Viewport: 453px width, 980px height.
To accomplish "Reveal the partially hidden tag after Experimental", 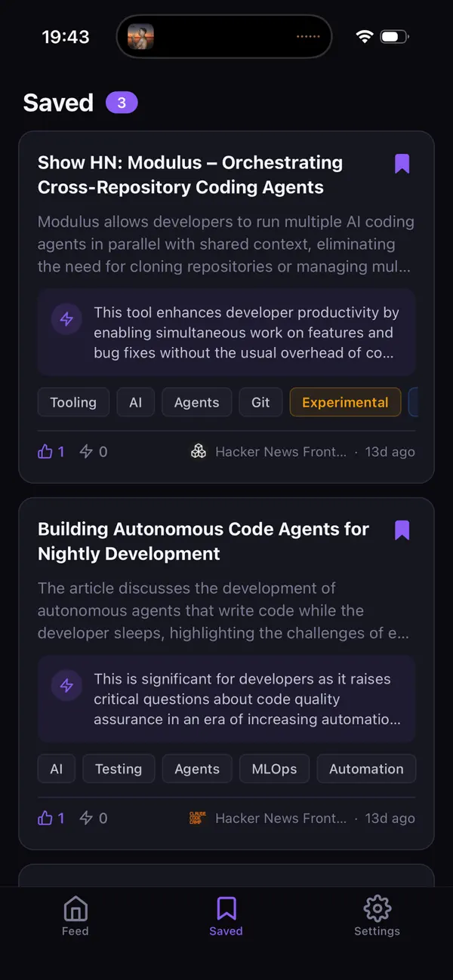I will pos(416,402).
